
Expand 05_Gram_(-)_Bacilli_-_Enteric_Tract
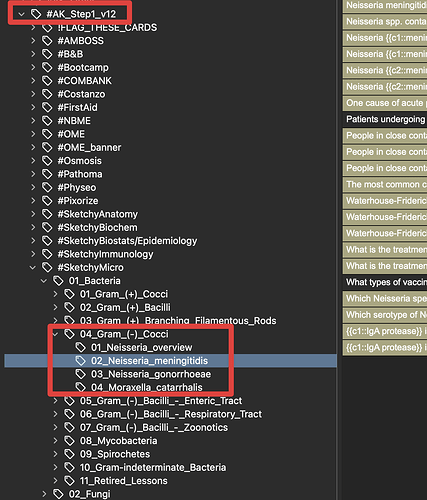pyautogui.click(x=55, y=401)
